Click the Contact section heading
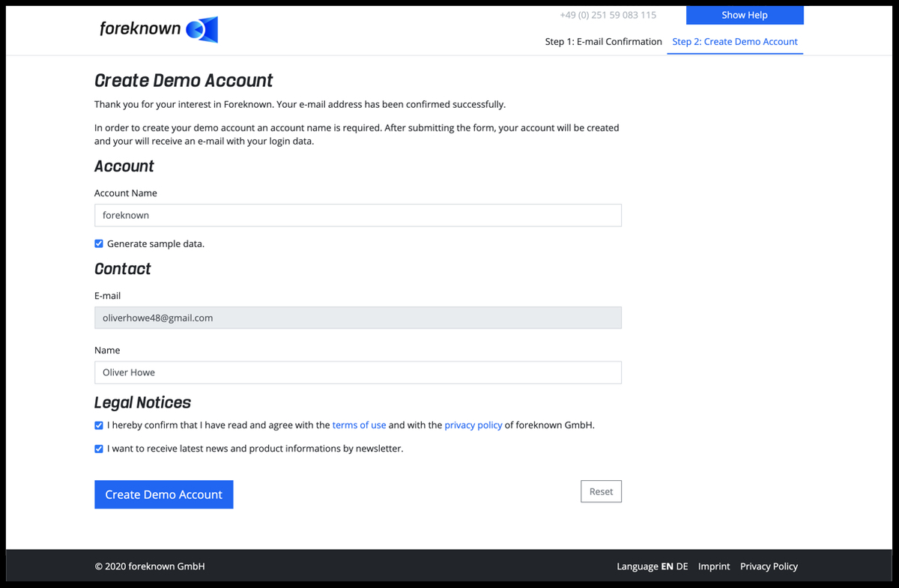899x588 pixels. click(123, 269)
